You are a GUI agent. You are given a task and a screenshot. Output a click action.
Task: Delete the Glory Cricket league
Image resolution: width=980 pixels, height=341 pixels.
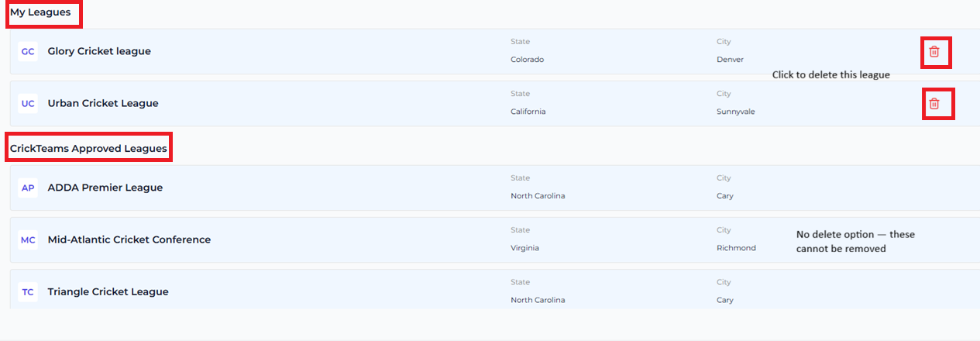(x=934, y=52)
